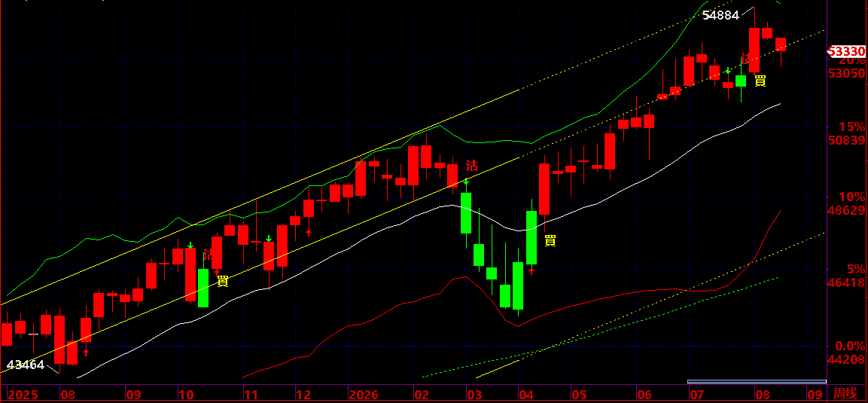This screenshot has height=403, width=868.
Task: Click the 15% percentage axis label
Action: 852,127
